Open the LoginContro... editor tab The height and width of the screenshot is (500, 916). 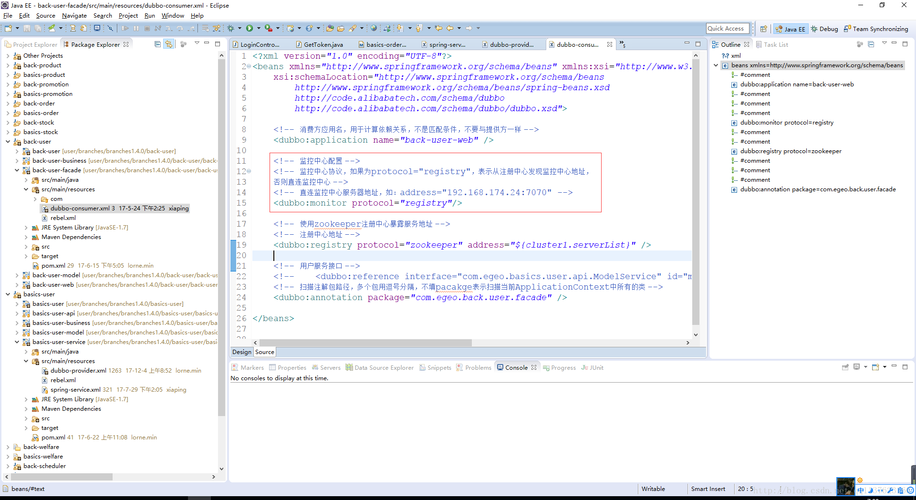click(255, 44)
